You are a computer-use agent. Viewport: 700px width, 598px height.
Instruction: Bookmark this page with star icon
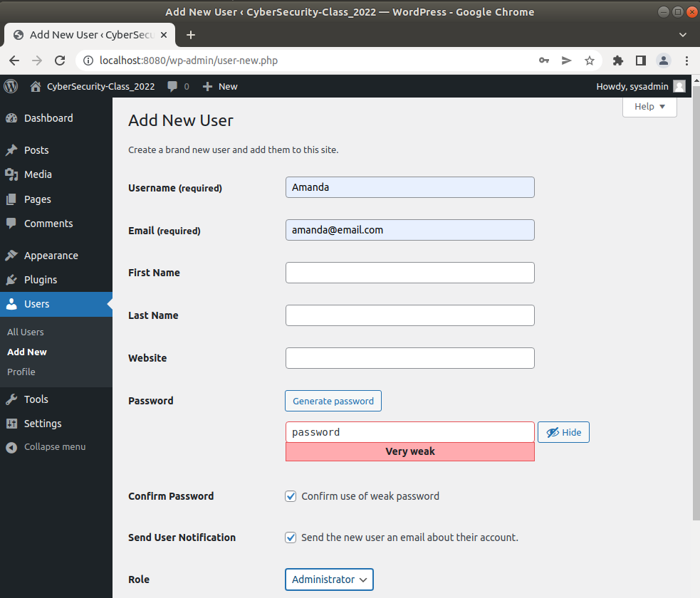[x=590, y=61]
